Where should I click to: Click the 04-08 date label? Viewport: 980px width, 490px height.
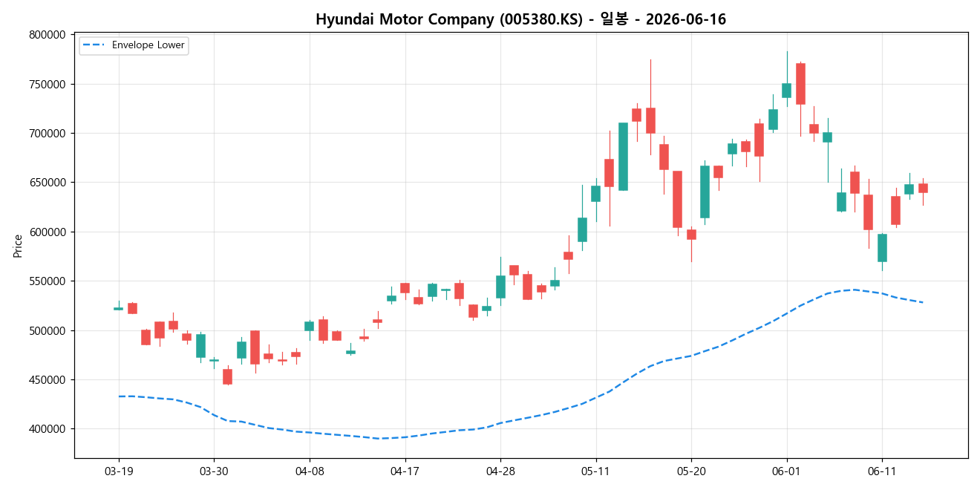tap(310, 471)
